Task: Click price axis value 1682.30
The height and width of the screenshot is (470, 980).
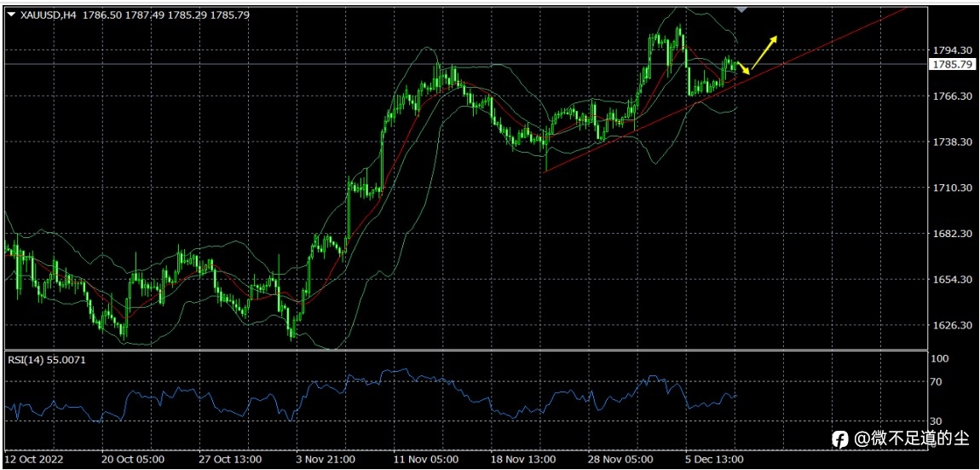Action: click(x=952, y=234)
